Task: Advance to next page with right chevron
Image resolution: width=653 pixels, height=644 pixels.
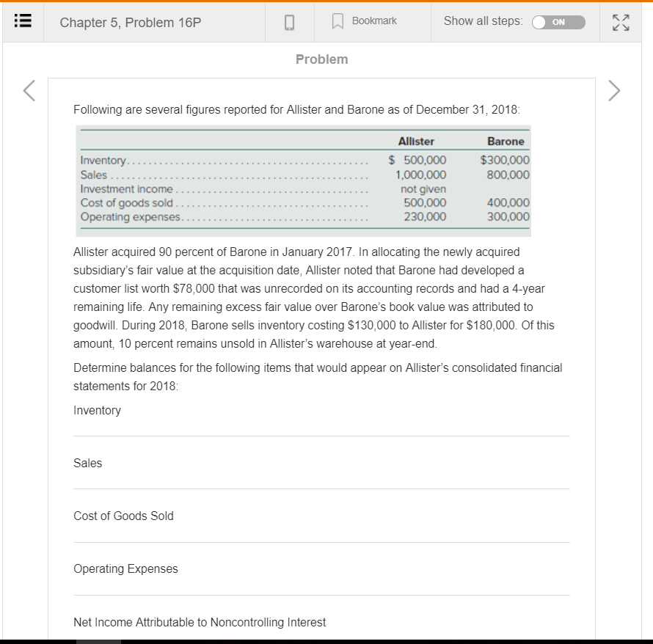Action: [x=615, y=91]
